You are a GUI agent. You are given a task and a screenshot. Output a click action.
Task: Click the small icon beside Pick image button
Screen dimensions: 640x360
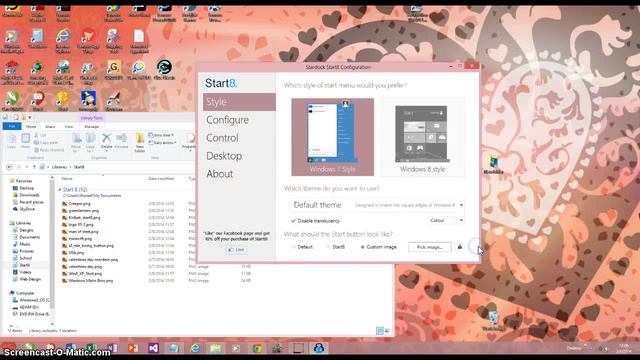click(x=460, y=247)
